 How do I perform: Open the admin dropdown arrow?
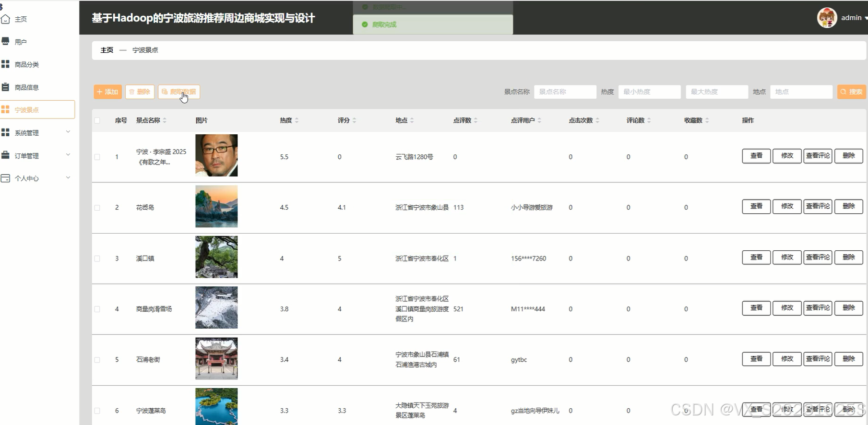[866, 18]
